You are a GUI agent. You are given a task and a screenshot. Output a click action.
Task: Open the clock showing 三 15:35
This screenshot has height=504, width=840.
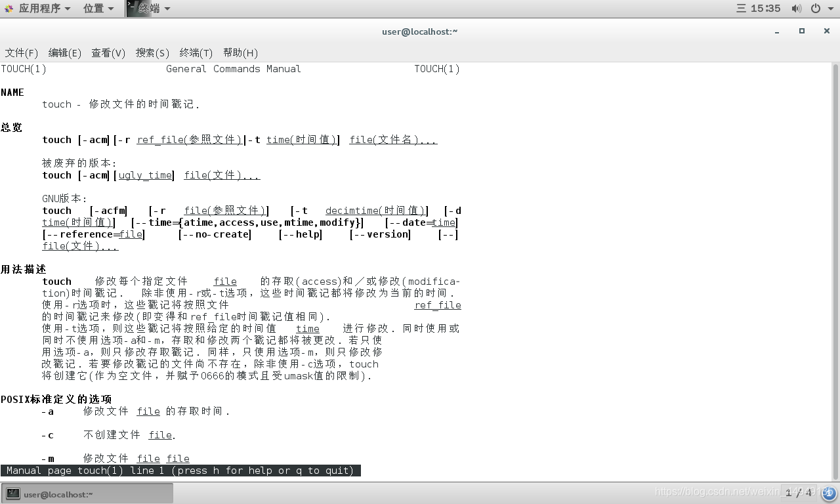click(x=759, y=9)
